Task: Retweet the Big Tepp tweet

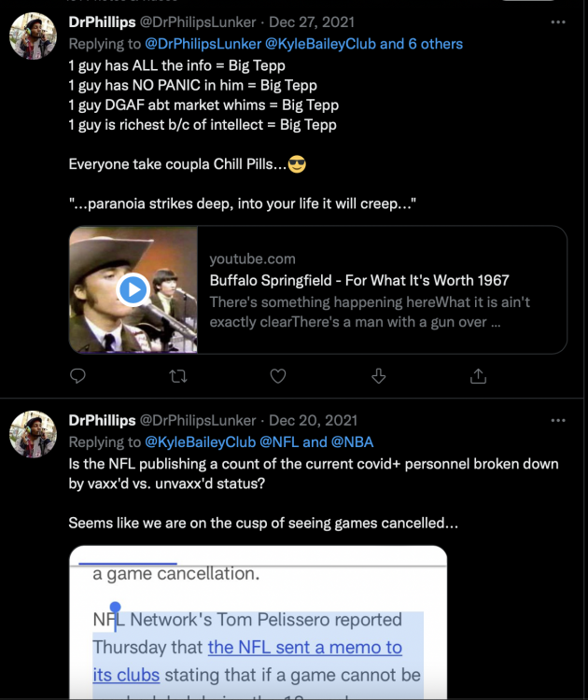Action: coord(178,375)
